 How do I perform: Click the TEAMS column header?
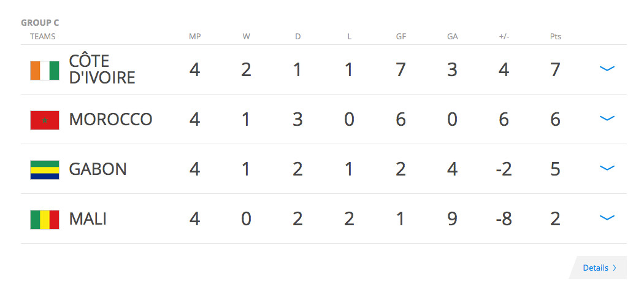pos(43,37)
